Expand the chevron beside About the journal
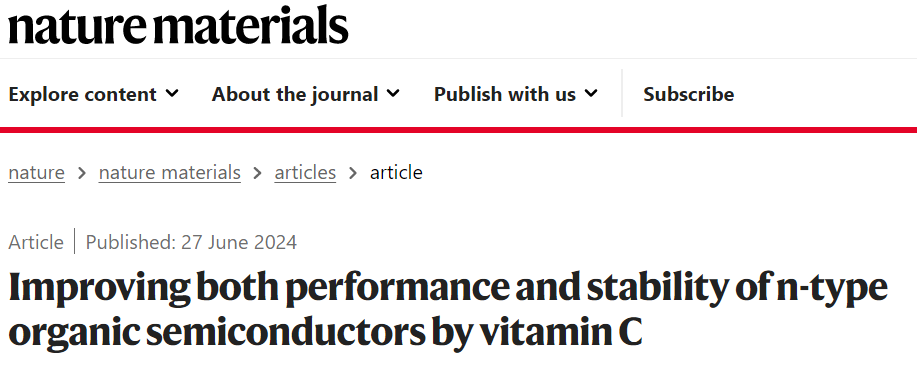 (393, 93)
